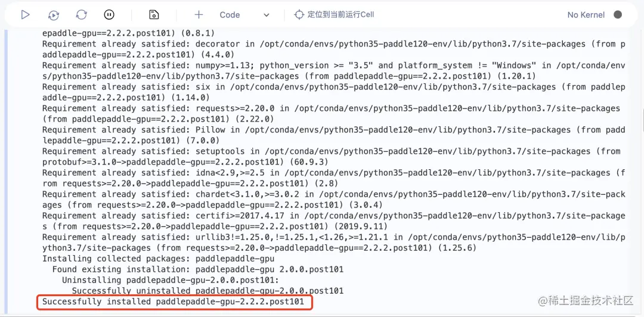Add a new cell with plus icon
The image size is (644, 317).
(x=199, y=15)
